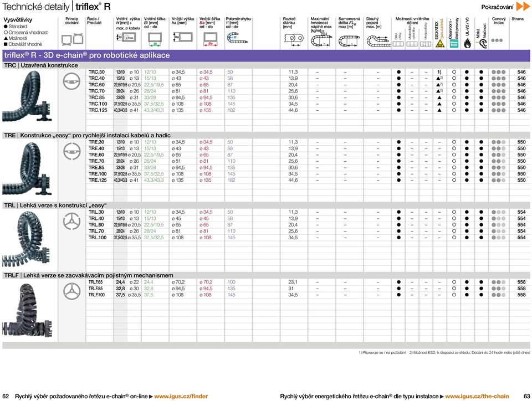Viewport: 532px width, 401px height.
Task: Click the opening principle header diagram icon
Action: [x=72, y=39]
